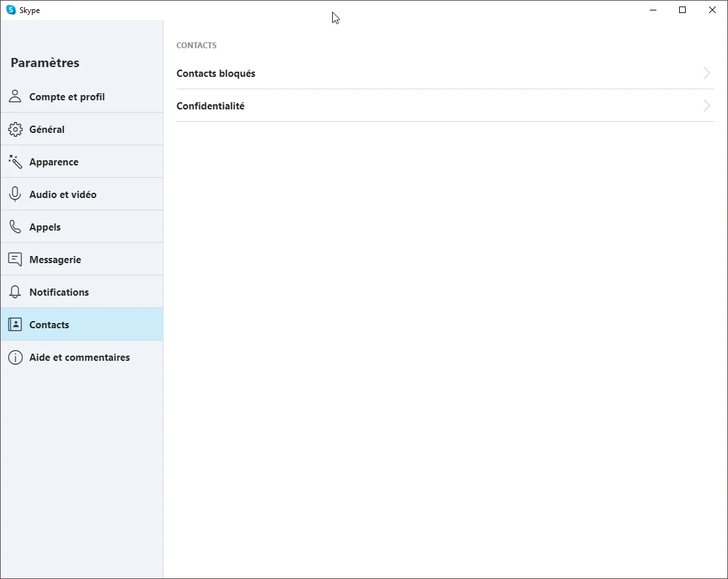The height and width of the screenshot is (579, 728).
Task: Close the Skype settings window
Action: (712, 10)
